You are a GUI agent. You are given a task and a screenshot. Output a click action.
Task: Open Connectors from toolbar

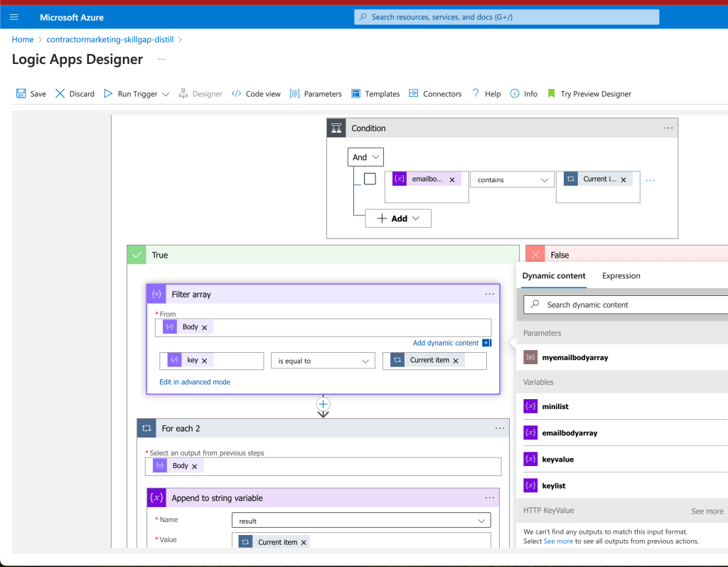435,94
